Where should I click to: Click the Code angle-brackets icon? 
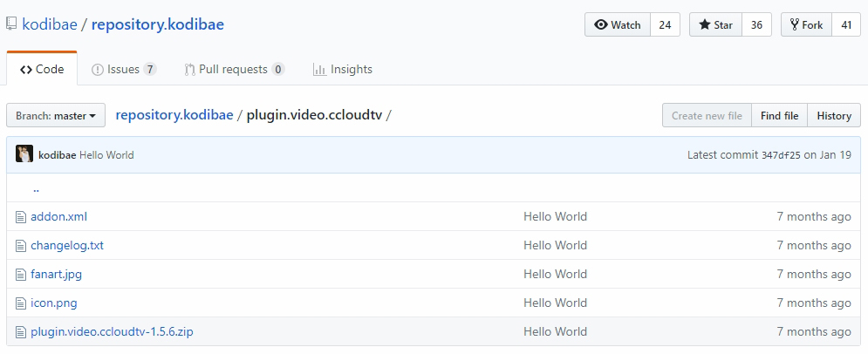tap(25, 70)
